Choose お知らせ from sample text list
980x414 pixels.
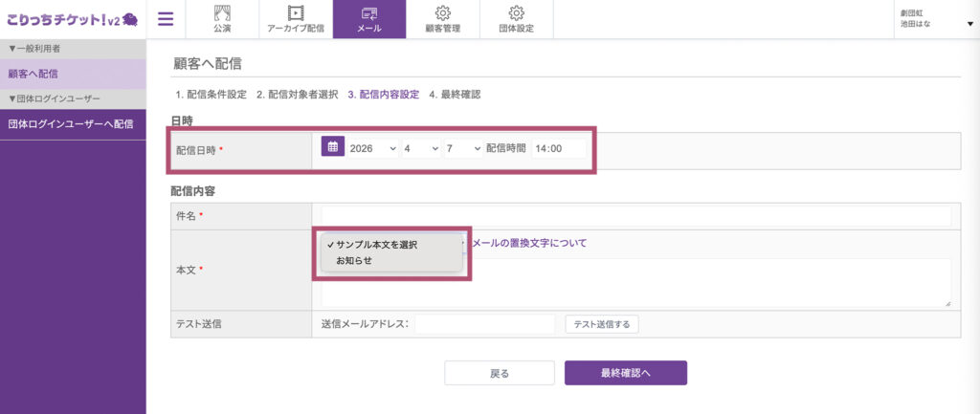354,260
